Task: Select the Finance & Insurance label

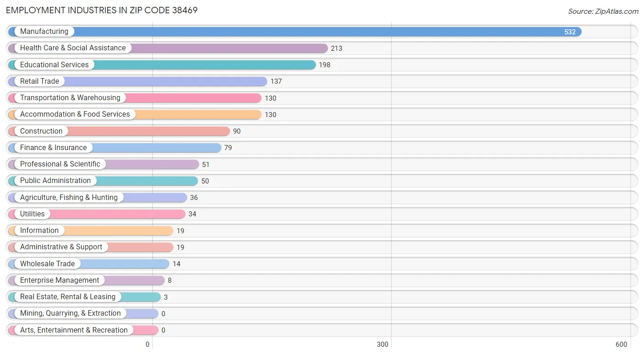Action: pos(53,147)
